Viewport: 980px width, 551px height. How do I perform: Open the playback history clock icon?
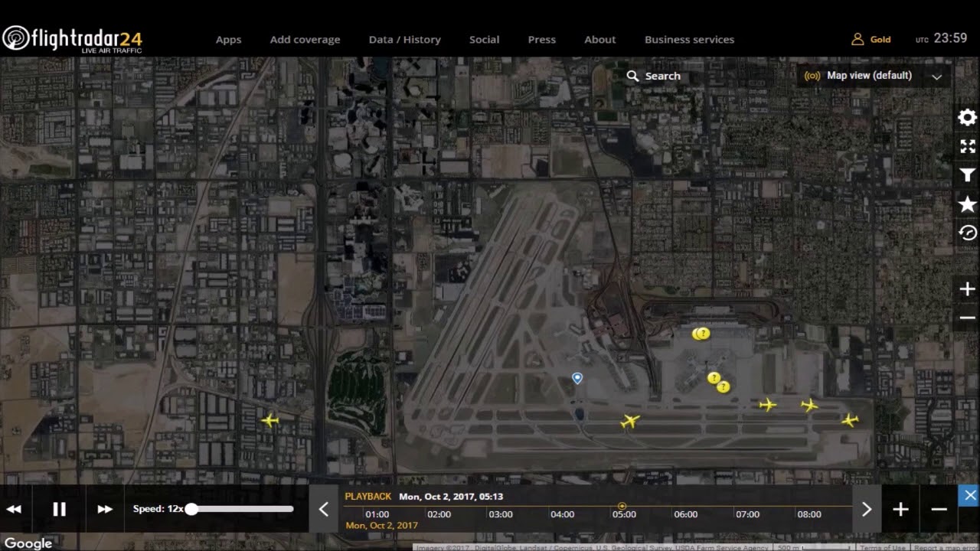coord(968,233)
